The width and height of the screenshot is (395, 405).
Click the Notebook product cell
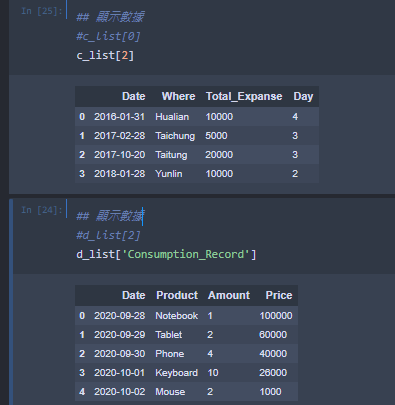coord(176,316)
